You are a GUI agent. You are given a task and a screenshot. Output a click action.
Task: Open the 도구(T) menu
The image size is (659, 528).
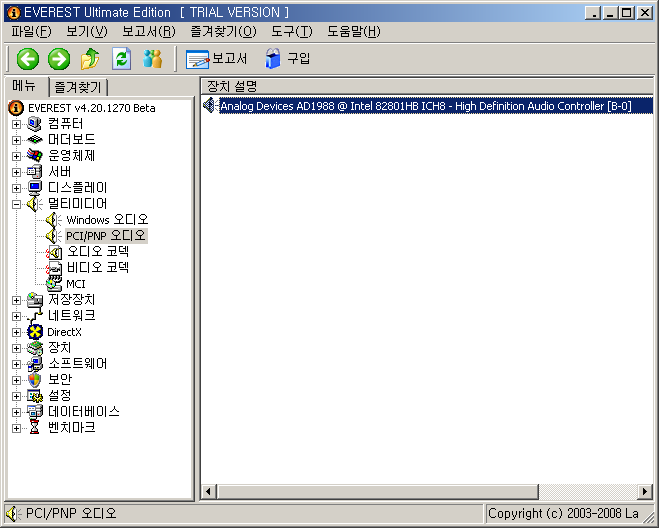[x=292, y=32]
